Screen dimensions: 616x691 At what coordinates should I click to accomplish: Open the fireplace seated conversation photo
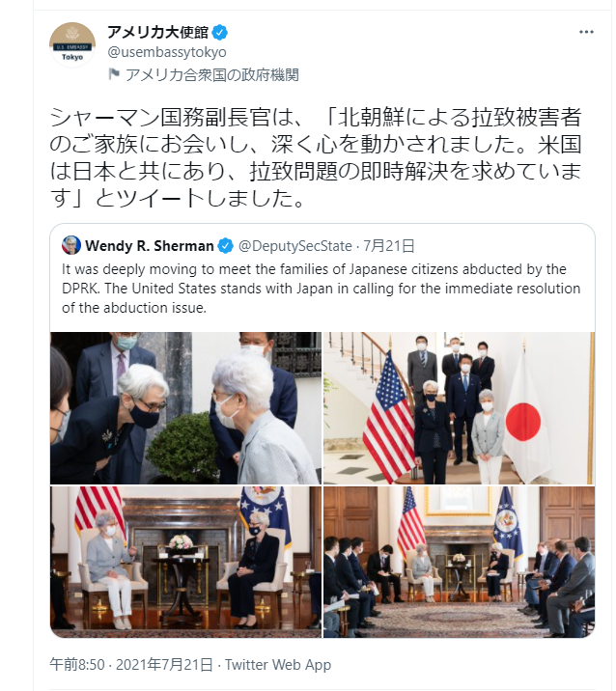tap(185, 562)
